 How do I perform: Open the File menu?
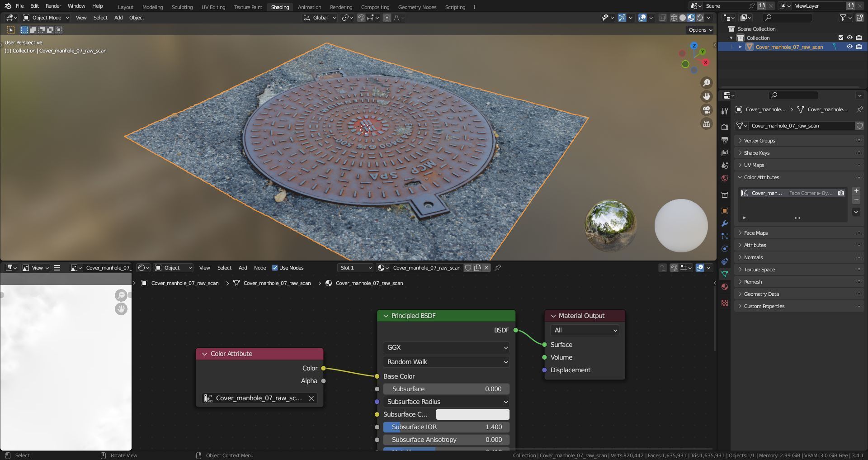coord(19,6)
